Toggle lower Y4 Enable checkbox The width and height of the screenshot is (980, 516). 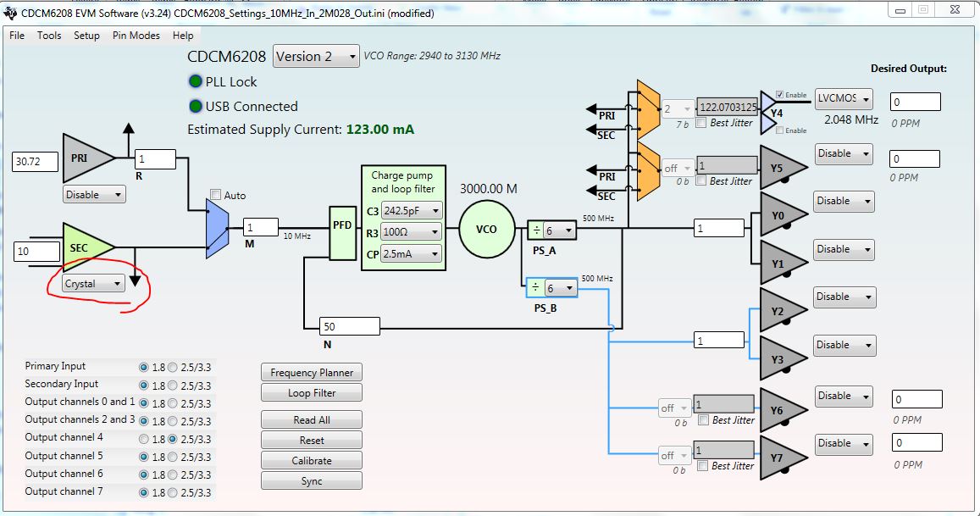(x=779, y=130)
